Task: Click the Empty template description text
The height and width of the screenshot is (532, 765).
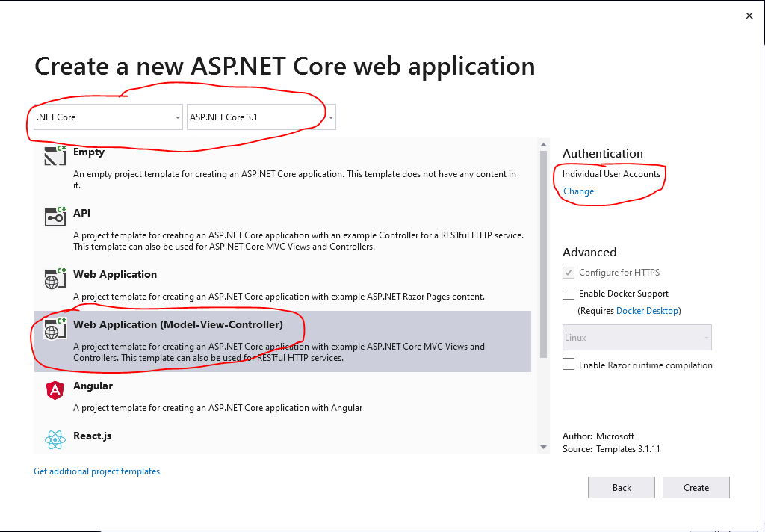Action: pyautogui.click(x=294, y=179)
